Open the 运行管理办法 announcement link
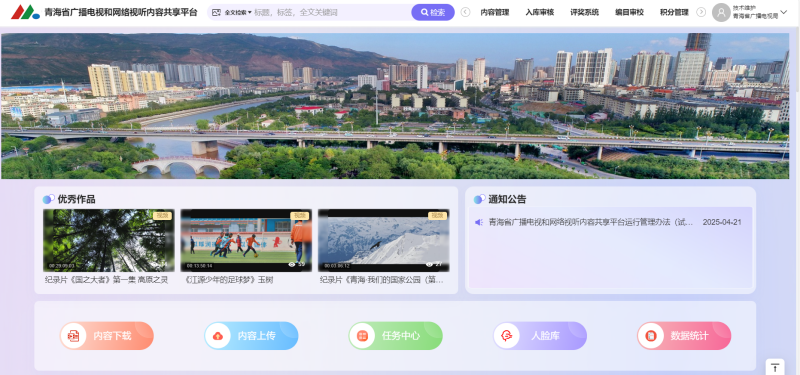 click(x=591, y=222)
